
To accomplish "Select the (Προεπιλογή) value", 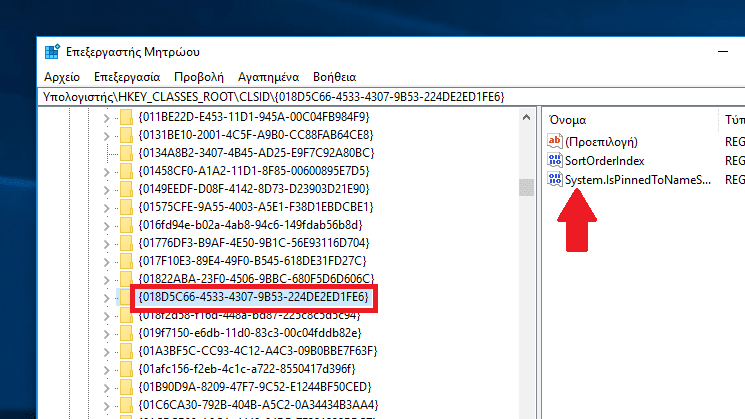I will click(x=601, y=142).
